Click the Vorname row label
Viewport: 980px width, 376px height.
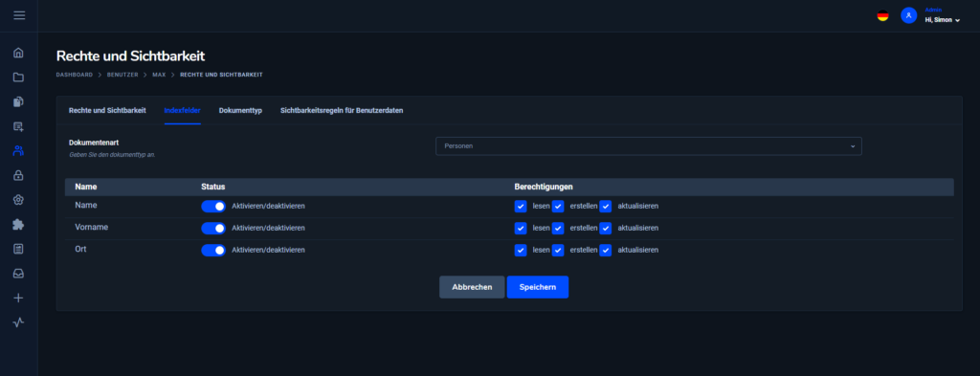coord(91,227)
